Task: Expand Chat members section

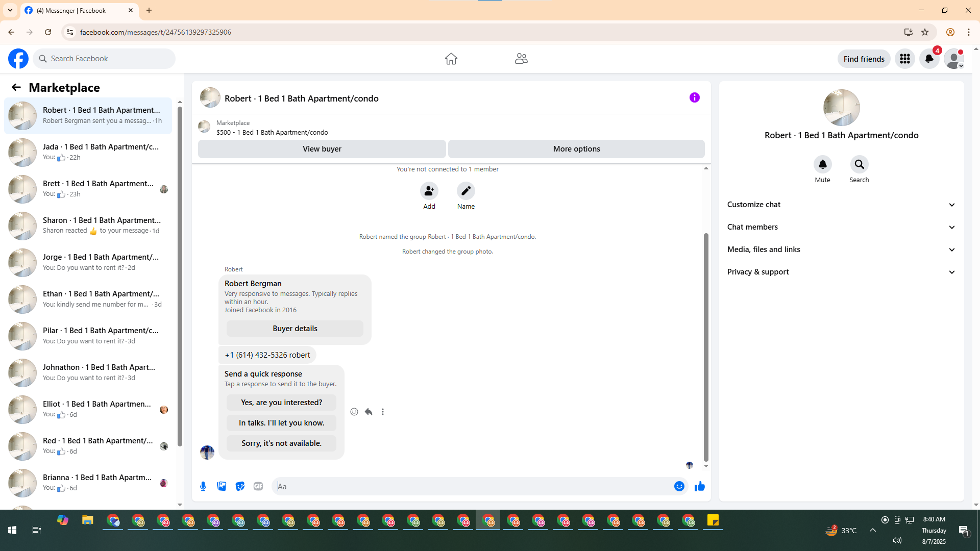Action: (x=842, y=227)
